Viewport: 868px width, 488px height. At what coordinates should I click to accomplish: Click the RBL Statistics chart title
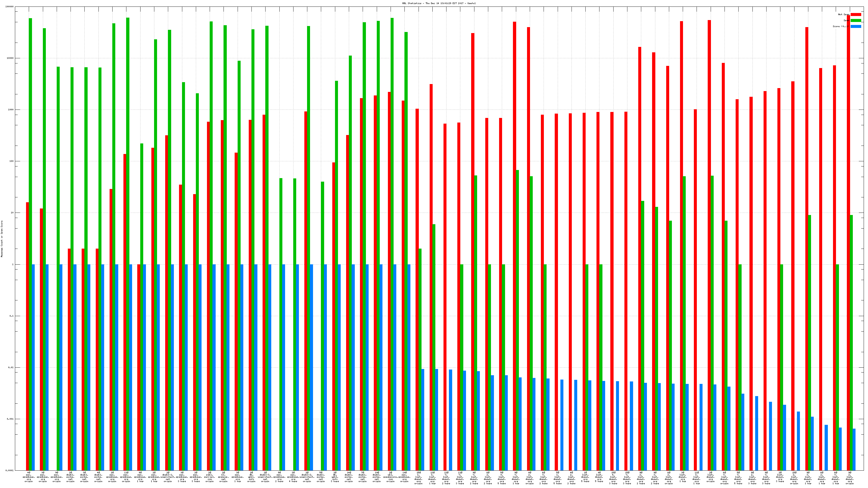[x=439, y=3]
